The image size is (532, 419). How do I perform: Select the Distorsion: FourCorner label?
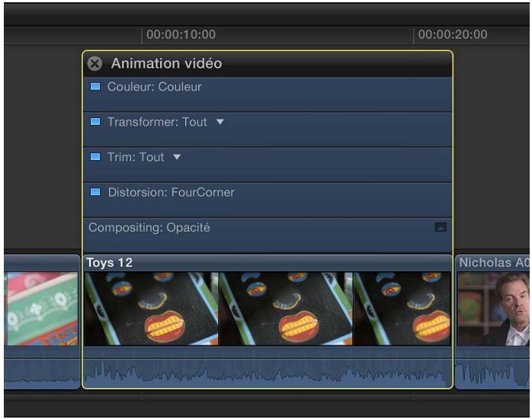[x=171, y=192]
